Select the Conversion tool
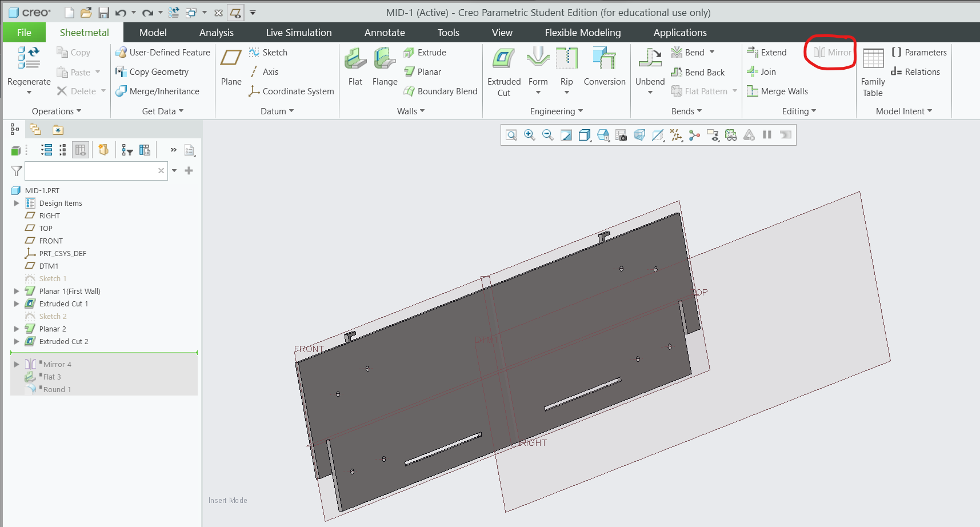This screenshot has width=980, height=527. pyautogui.click(x=604, y=66)
